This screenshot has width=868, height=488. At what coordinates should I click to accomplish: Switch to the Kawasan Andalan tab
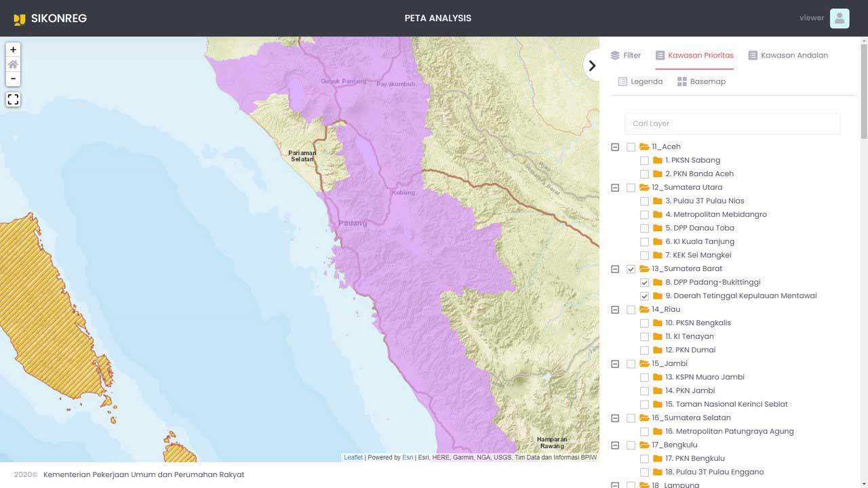(787, 56)
